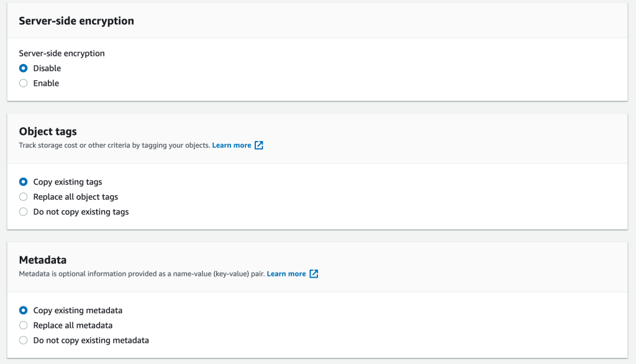
Task: Click the "Disable" radio label text
Action: (47, 68)
